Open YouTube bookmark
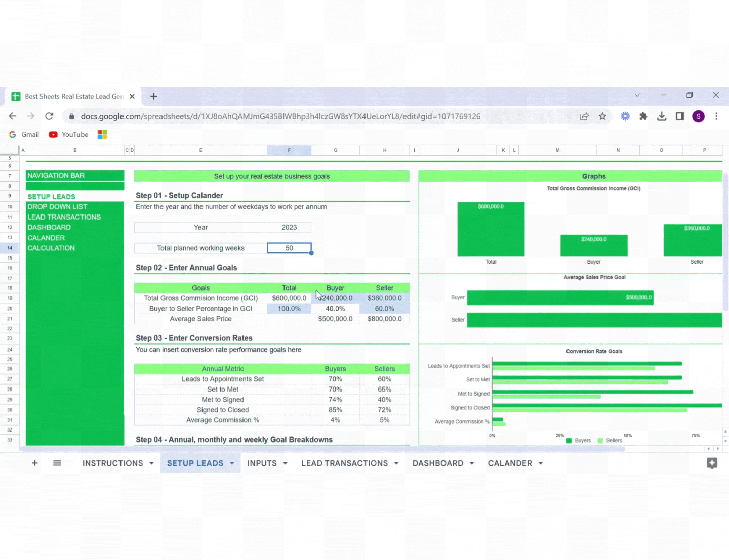Viewport: 729px width, 560px height. (x=68, y=135)
